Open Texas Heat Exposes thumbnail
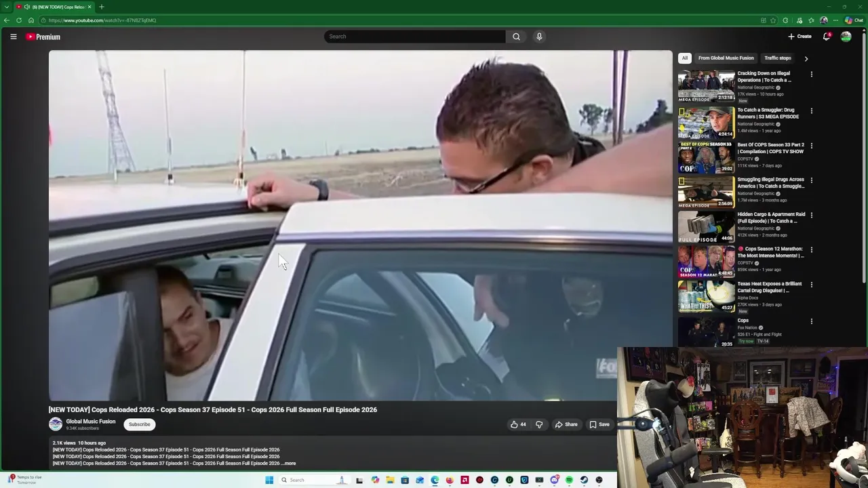Image resolution: width=868 pixels, height=488 pixels. pyautogui.click(x=706, y=296)
